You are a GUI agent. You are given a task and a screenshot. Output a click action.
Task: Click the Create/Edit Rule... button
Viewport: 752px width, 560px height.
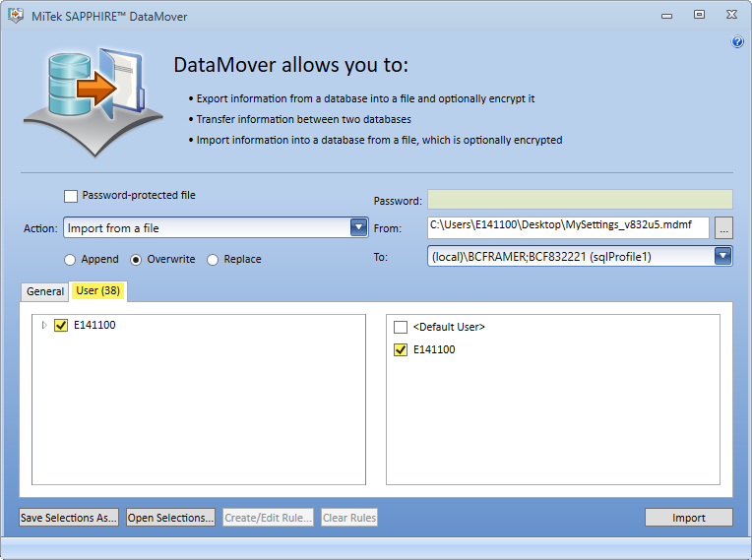pos(268,518)
